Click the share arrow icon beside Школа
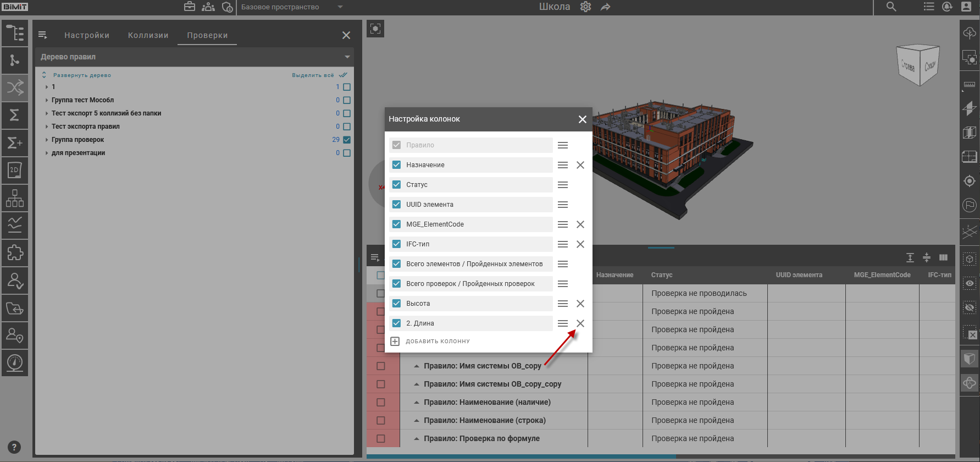The height and width of the screenshot is (462, 980). point(605,7)
